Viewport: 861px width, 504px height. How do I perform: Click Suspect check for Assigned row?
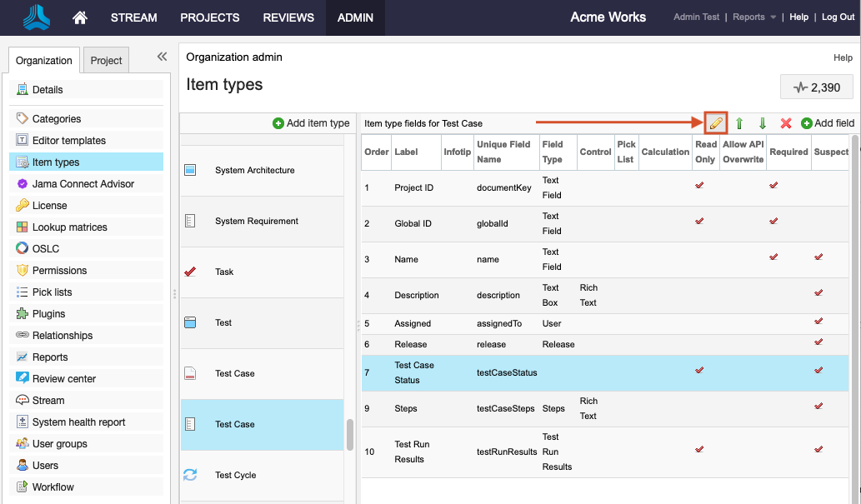[818, 321]
